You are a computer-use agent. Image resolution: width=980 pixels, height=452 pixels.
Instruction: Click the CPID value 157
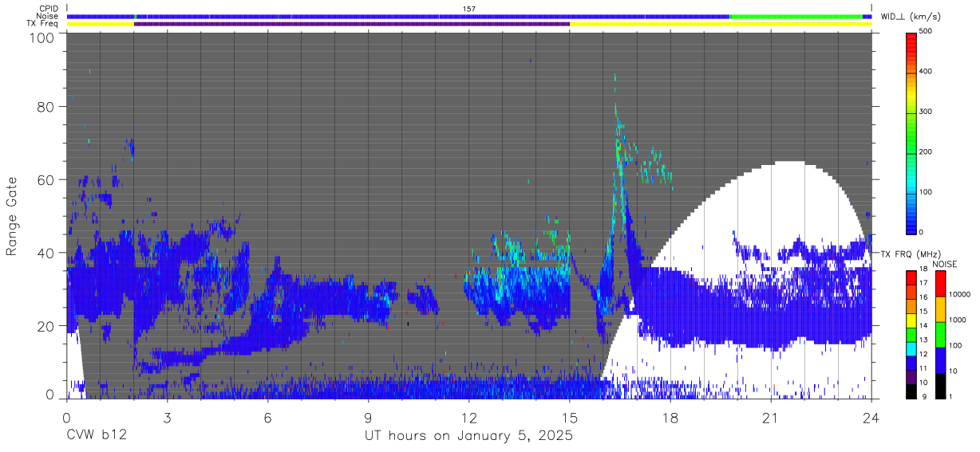coord(469,9)
